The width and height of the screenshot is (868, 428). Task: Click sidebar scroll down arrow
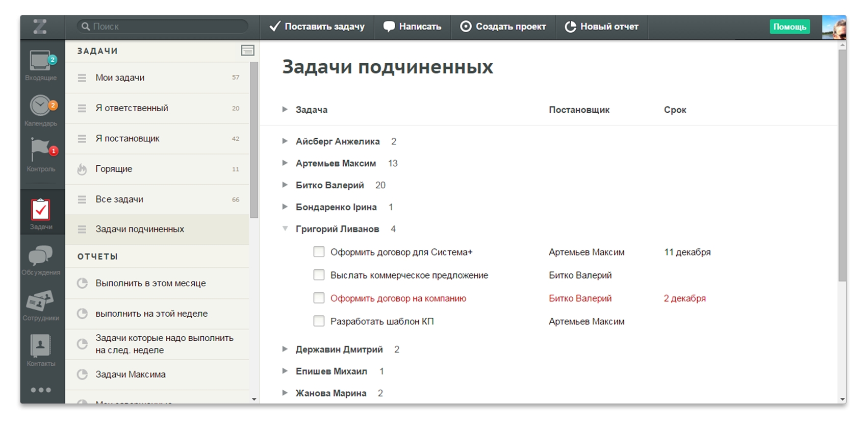tap(254, 399)
